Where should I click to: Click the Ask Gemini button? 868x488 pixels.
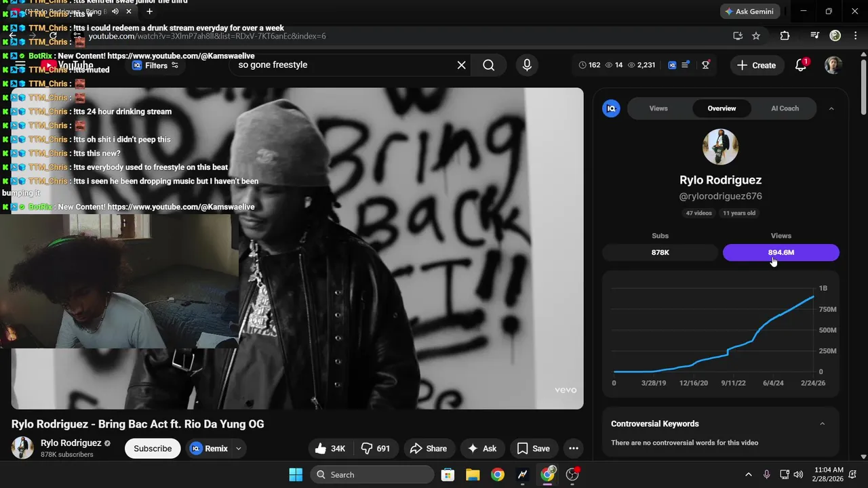(749, 12)
